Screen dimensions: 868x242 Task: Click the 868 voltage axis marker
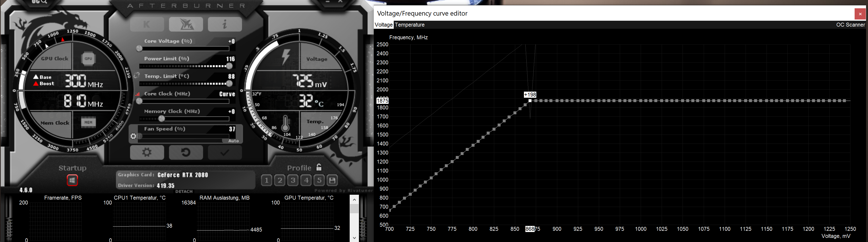click(530, 229)
